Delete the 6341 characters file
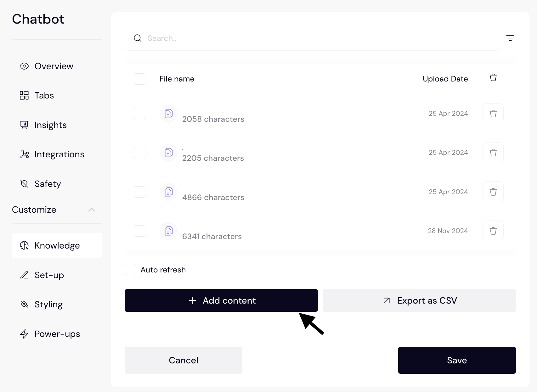 [493, 231]
